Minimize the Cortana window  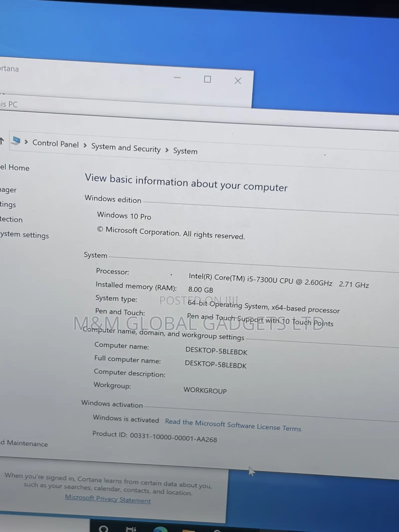(x=177, y=78)
